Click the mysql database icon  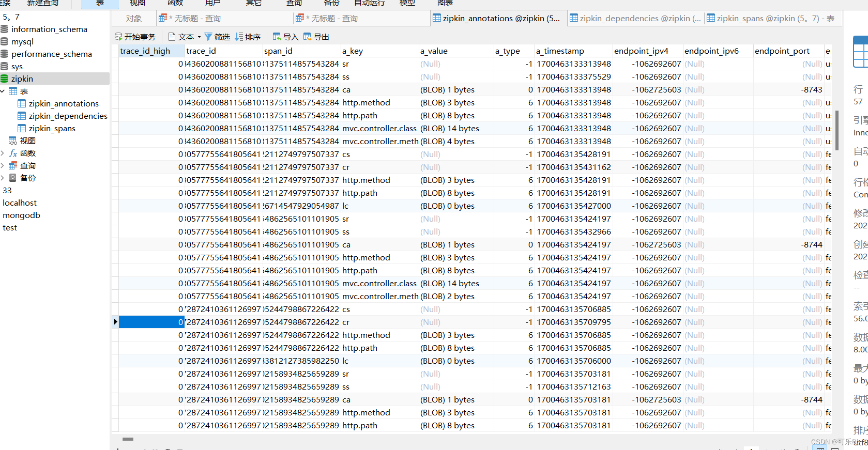tap(4, 42)
